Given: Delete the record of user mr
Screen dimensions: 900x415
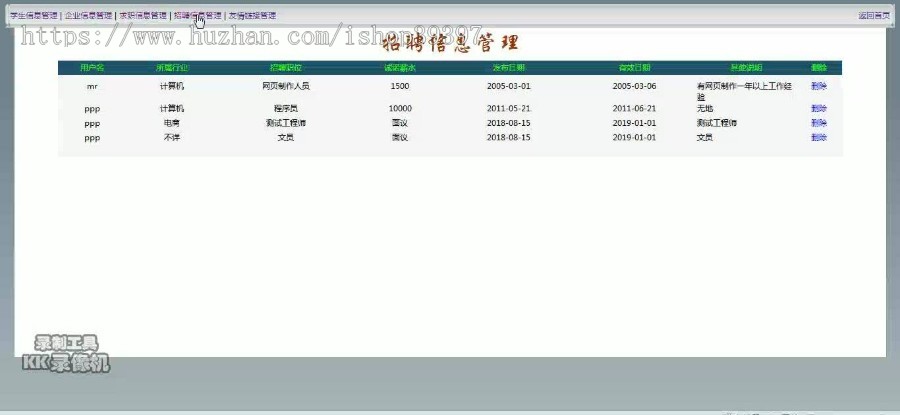Looking at the screenshot, I should [x=818, y=86].
